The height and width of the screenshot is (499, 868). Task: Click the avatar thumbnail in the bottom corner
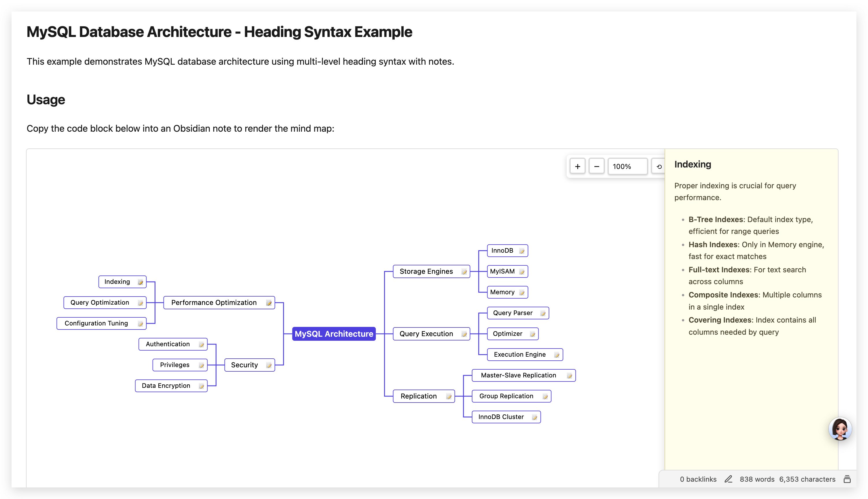tap(840, 429)
